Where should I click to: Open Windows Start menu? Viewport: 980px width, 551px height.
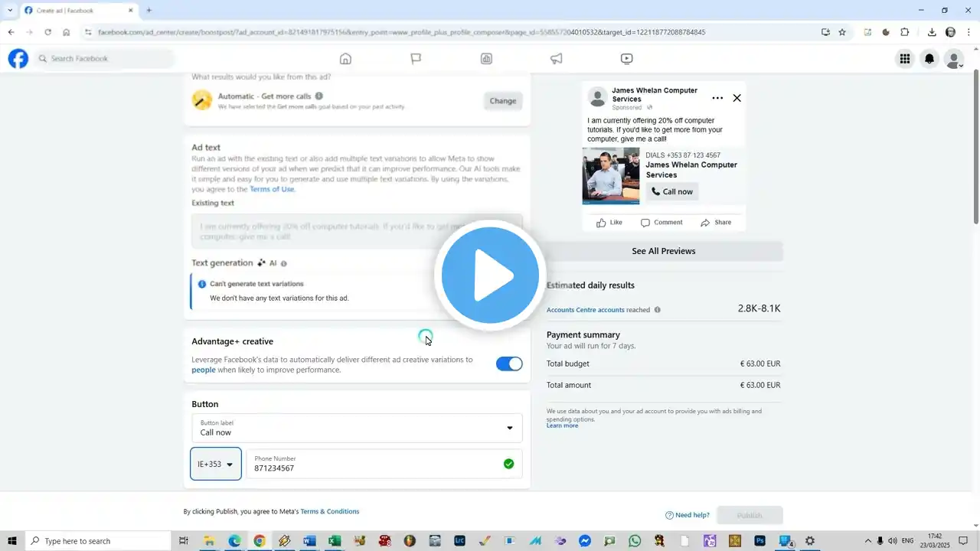click(12, 541)
